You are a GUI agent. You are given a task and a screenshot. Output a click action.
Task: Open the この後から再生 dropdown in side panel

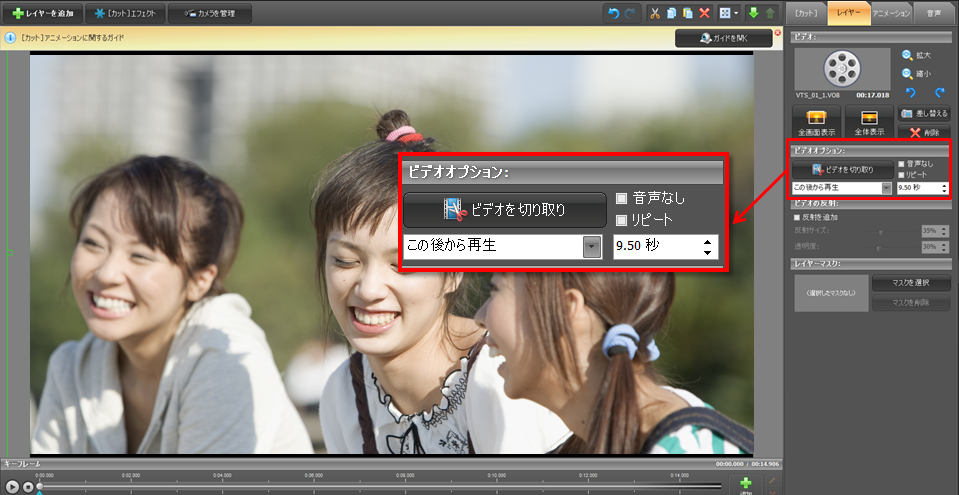(x=886, y=187)
